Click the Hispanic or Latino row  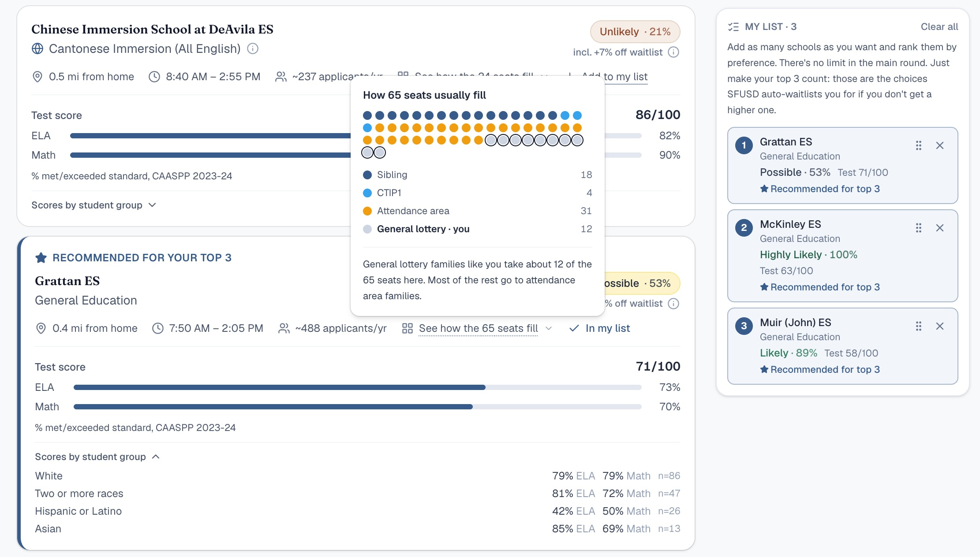(357, 511)
